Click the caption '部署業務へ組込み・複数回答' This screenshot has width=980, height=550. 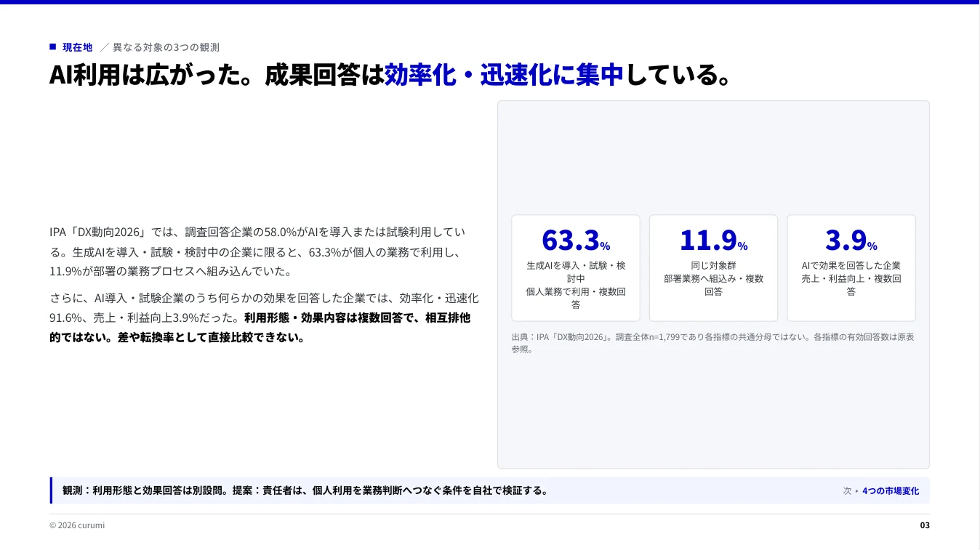point(713,285)
